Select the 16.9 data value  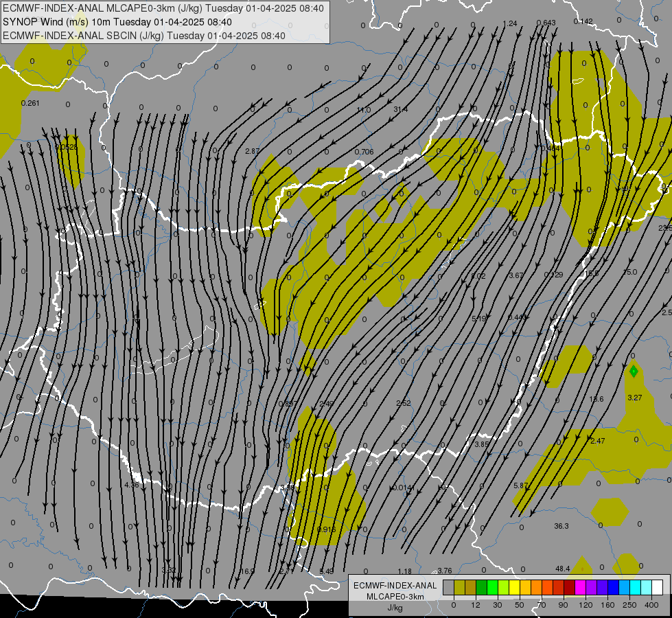point(247,571)
